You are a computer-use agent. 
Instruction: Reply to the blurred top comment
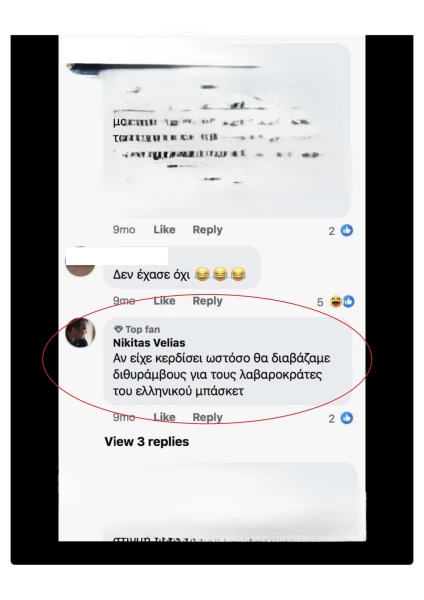click(x=207, y=230)
